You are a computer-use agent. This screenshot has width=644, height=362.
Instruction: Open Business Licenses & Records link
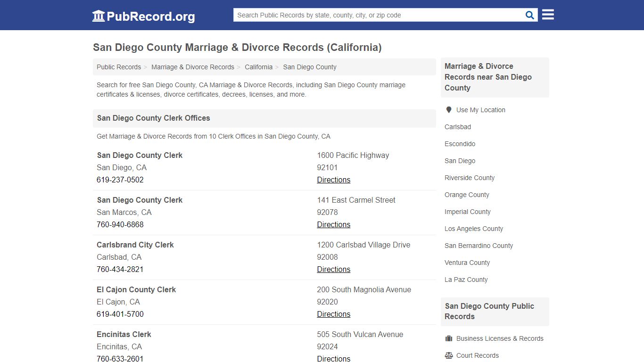tap(500, 338)
